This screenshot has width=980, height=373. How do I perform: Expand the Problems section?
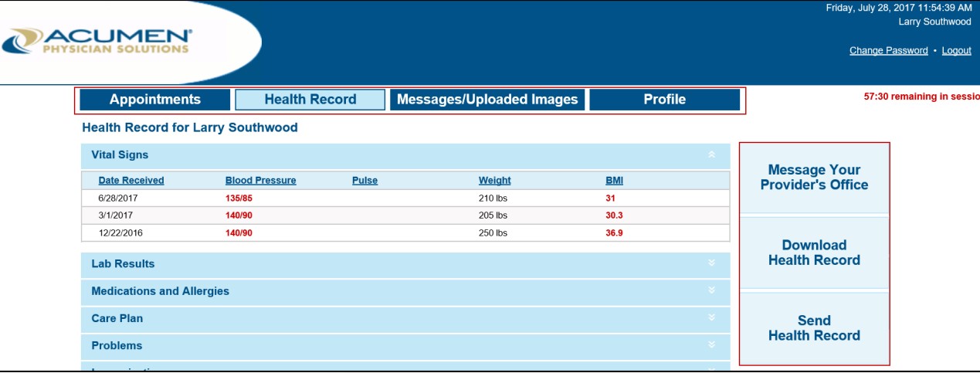pos(711,345)
